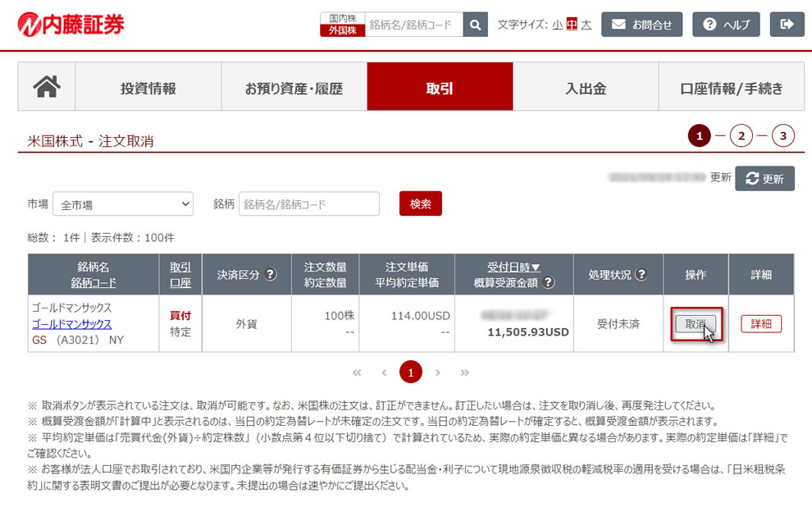812x521 pixels.
Task: Select page 1 in pagination
Action: (411, 372)
